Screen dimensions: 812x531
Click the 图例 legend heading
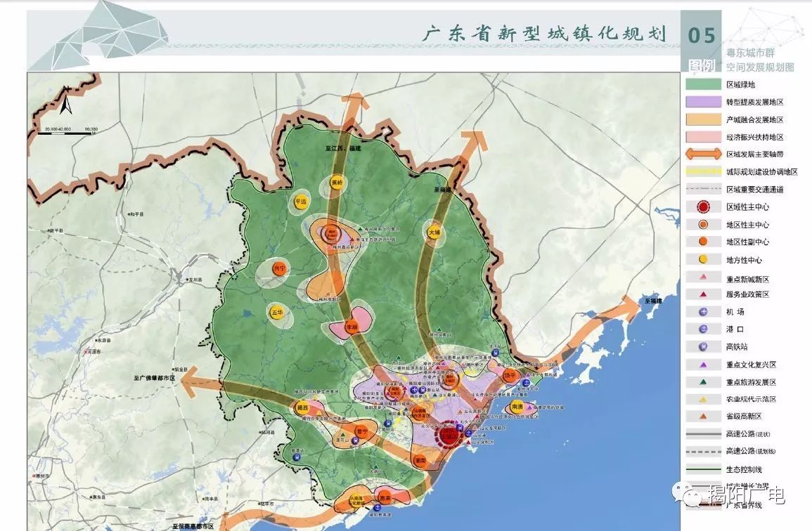[701, 65]
